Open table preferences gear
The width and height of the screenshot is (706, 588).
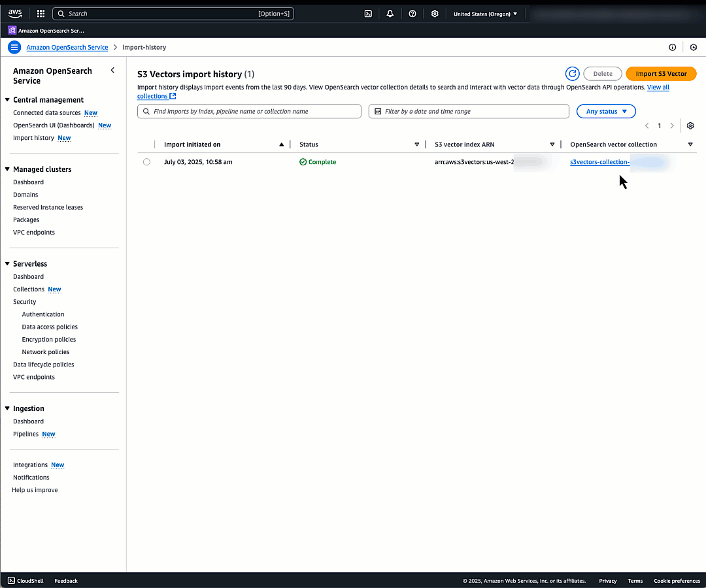(x=690, y=125)
